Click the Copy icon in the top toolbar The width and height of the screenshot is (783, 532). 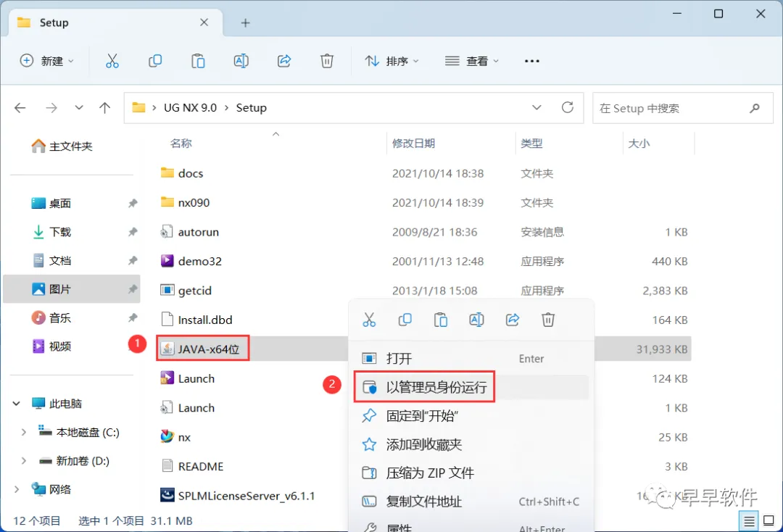pos(155,61)
